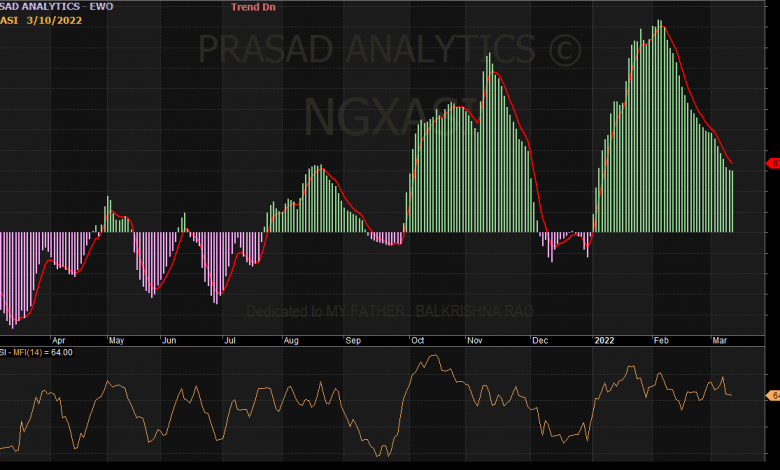Click the 'Aug' marker on the time axis
This screenshot has width=780, height=470.
[x=291, y=340]
